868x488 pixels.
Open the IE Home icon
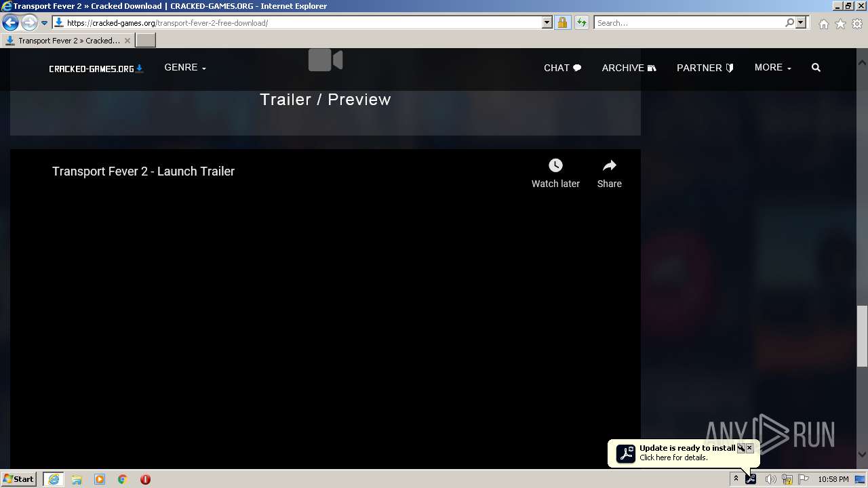pos(823,24)
